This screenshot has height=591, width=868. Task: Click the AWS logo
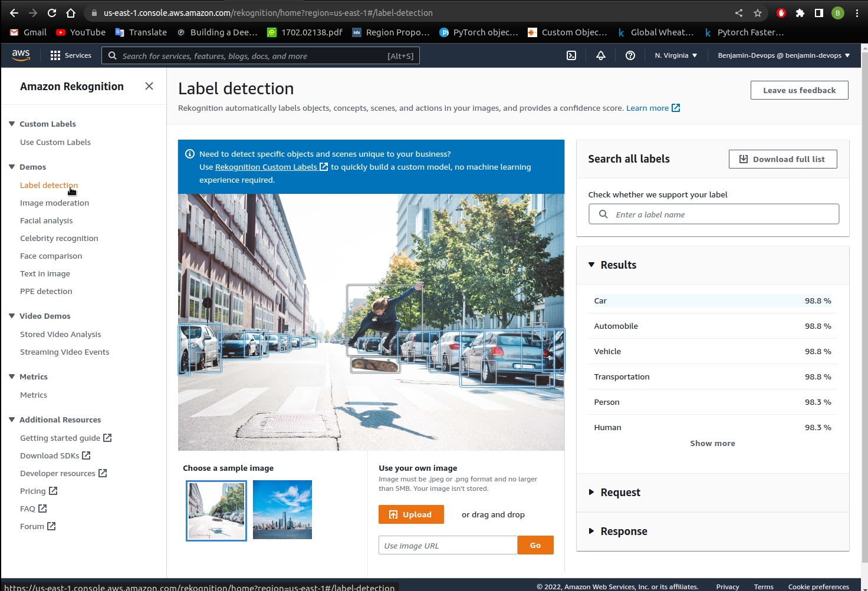coord(21,55)
